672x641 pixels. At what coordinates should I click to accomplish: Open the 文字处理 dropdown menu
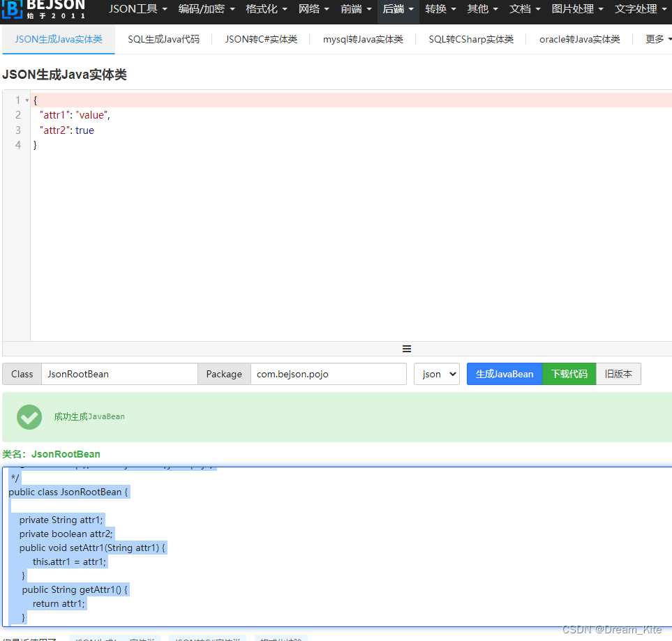click(641, 9)
